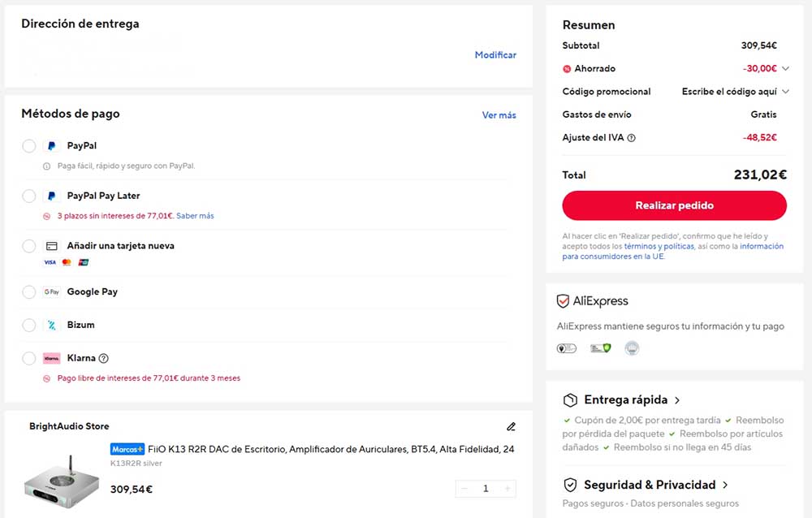
Task: Click the 'Realizar pedido' button
Action: coord(674,205)
